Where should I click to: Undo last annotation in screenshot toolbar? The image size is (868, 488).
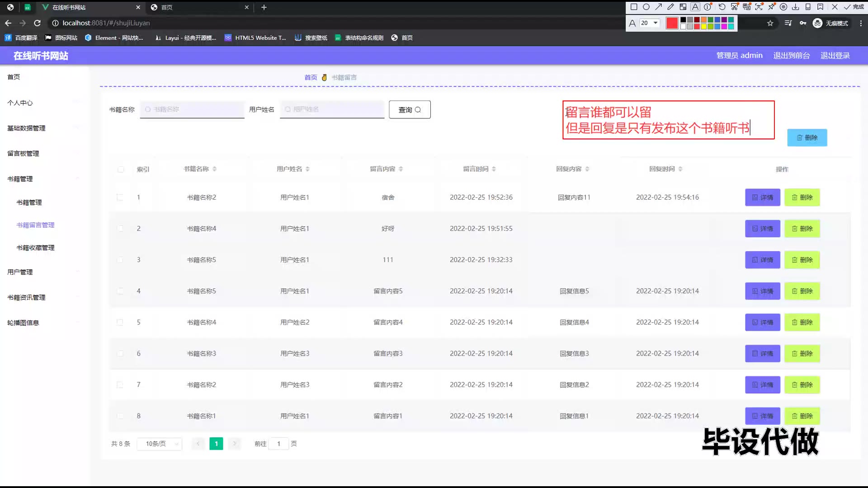tap(722, 7)
